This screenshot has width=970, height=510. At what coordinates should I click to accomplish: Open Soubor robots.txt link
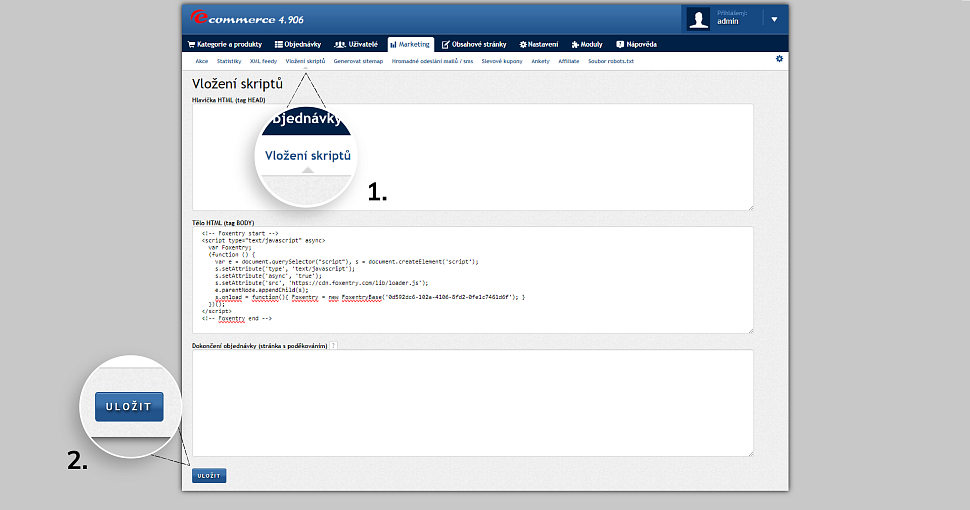611,61
